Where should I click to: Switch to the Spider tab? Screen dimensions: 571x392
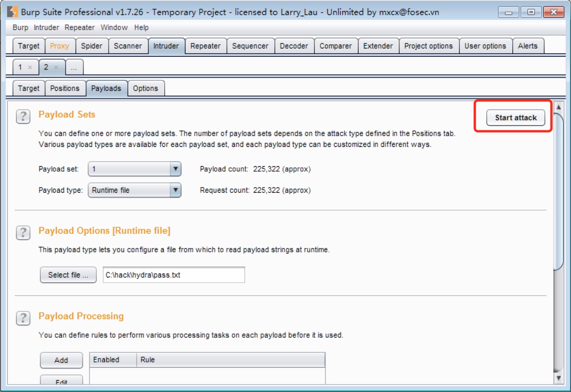(x=92, y=46)
